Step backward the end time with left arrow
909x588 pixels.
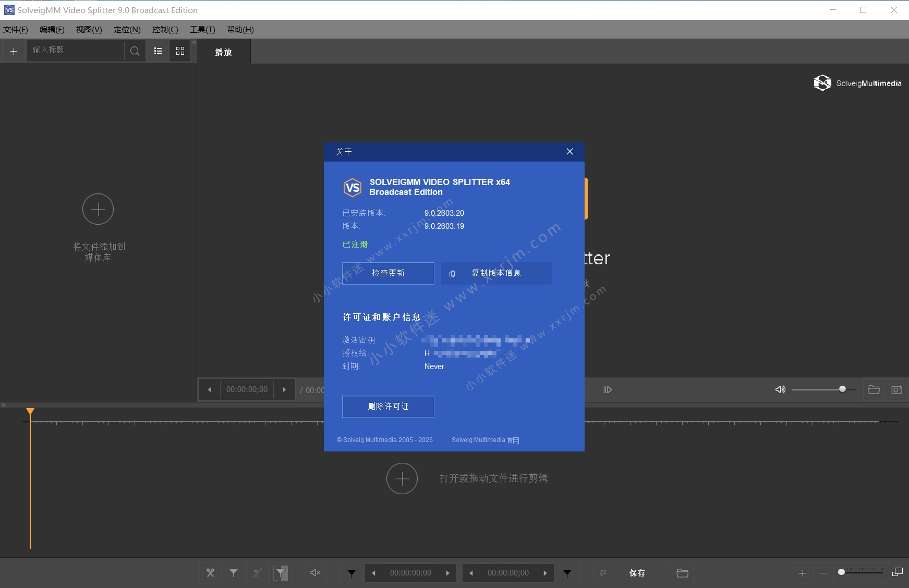471,572
